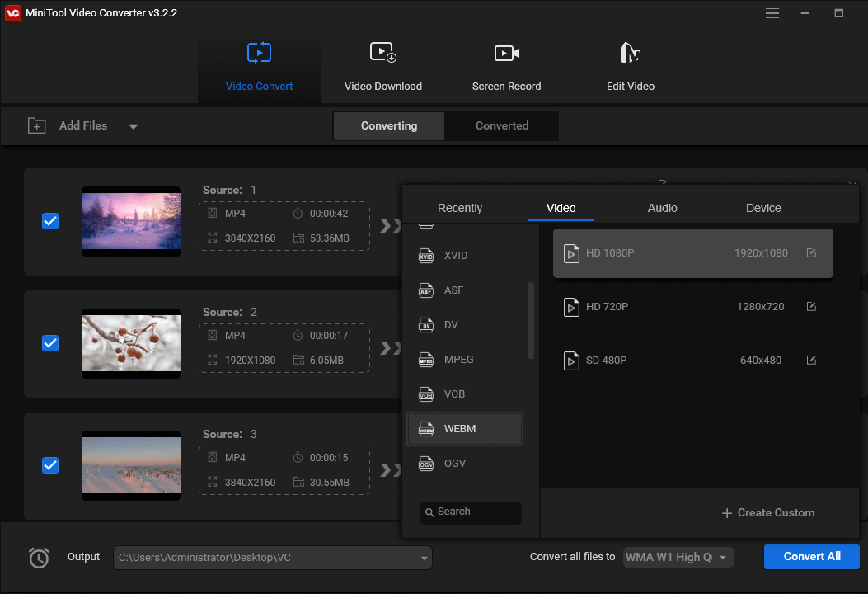Click the Source 1 convert arrows icon
Image resolution: width=868 pixels, height=594 pixels.
(x=391, y=225)
